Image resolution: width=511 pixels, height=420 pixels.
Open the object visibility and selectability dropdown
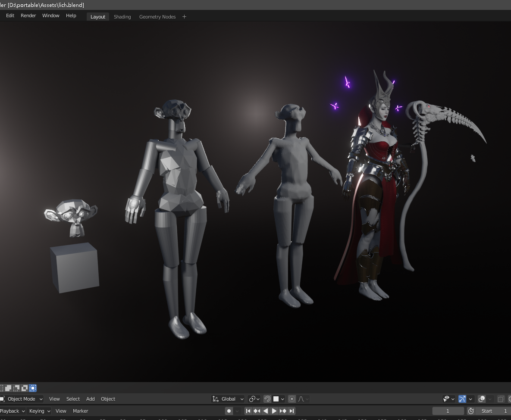coord(449,399)
